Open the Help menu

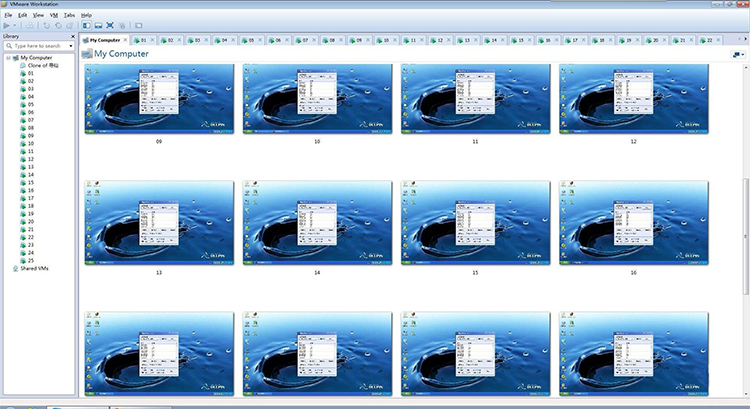click(86, 15)
